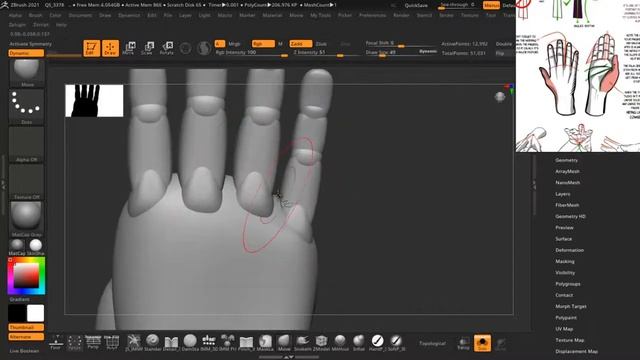640x360 pixels.
Task: Select the Rotate transform tool
Action: [167, 48]
